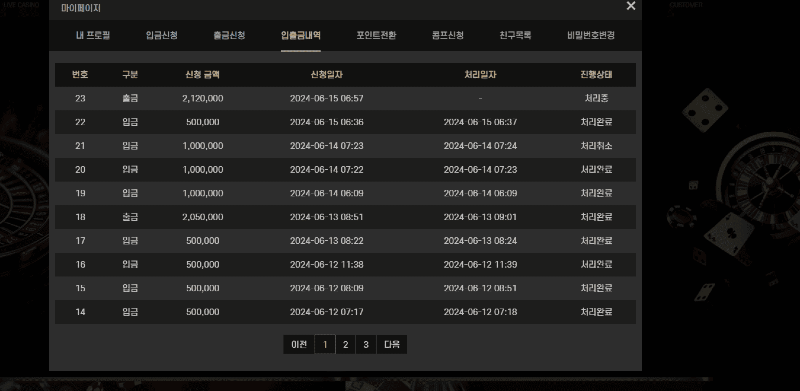
Task: Click the CUSTOMER link in top navigation
Action: (x=686, y=5)
